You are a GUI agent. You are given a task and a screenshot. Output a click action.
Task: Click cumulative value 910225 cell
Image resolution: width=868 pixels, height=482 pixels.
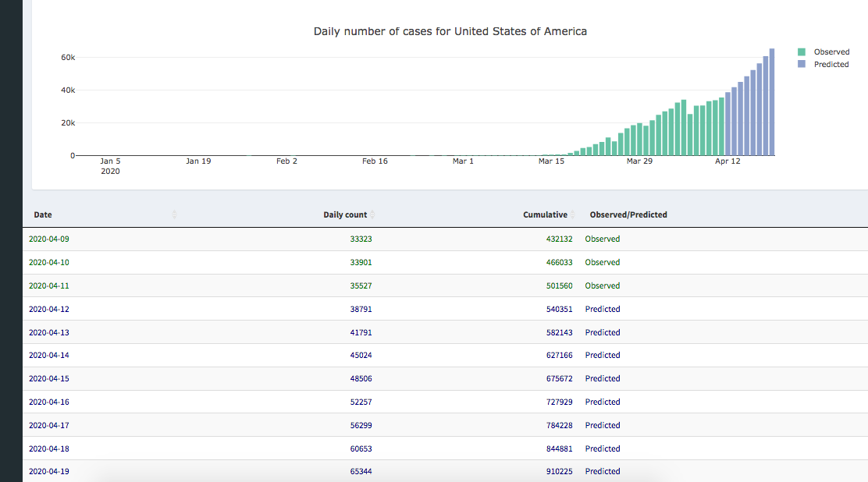tap(559, 471)
